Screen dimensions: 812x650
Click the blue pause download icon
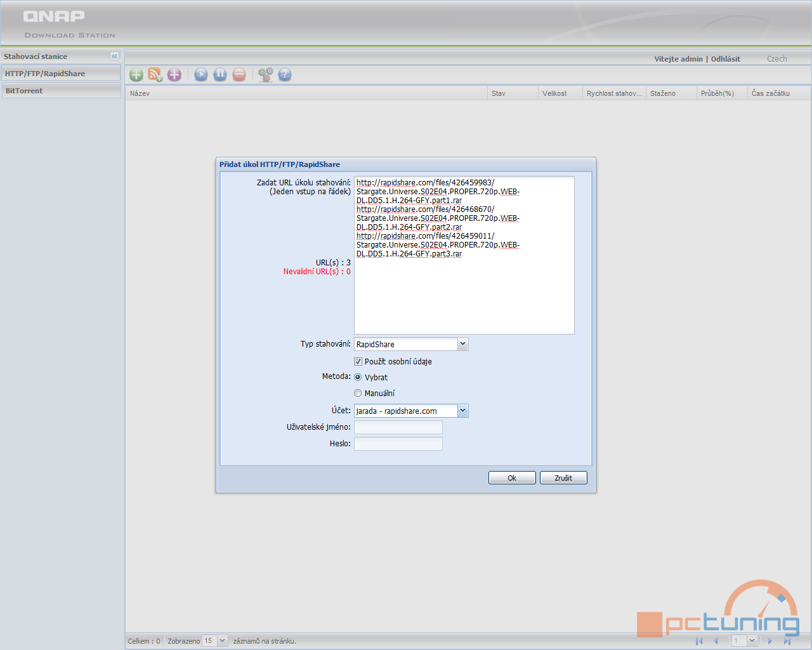click(x=220, y=75)
